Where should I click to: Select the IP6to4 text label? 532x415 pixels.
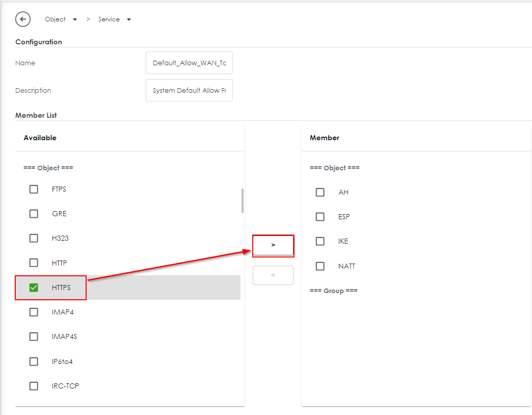[62, 361]
